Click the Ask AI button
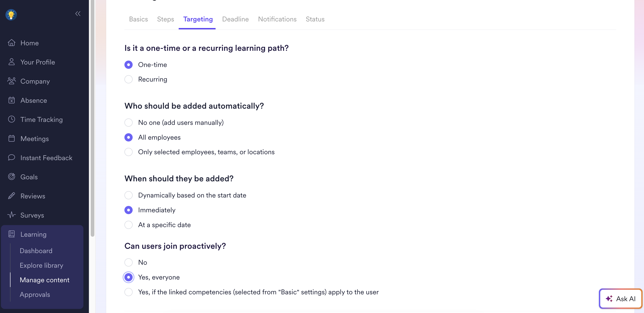The image size is (644, 313). click(x=620, y=299)
